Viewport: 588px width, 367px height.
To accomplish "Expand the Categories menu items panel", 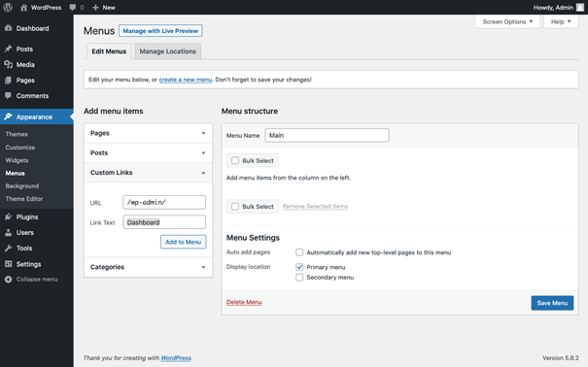I will tap(148, 267).
